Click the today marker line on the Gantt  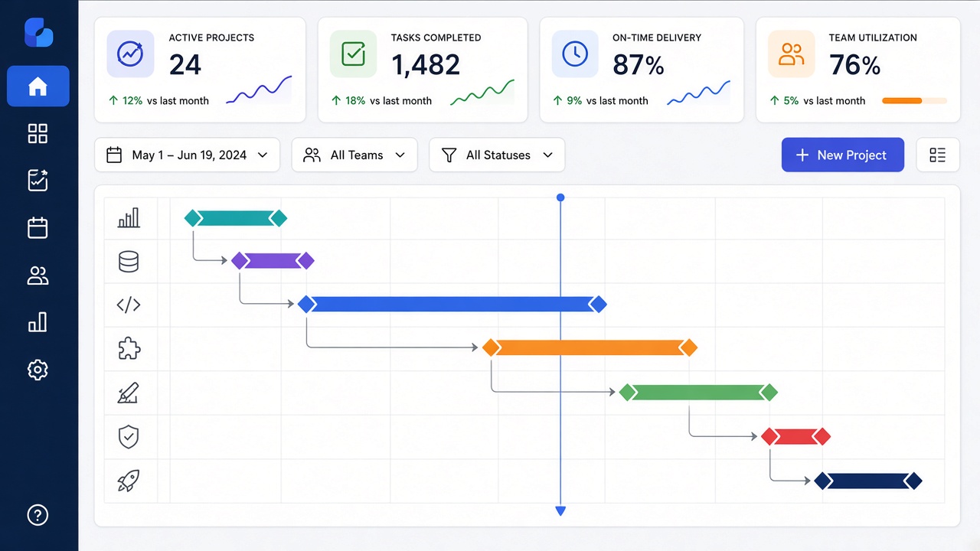(560, 355)
